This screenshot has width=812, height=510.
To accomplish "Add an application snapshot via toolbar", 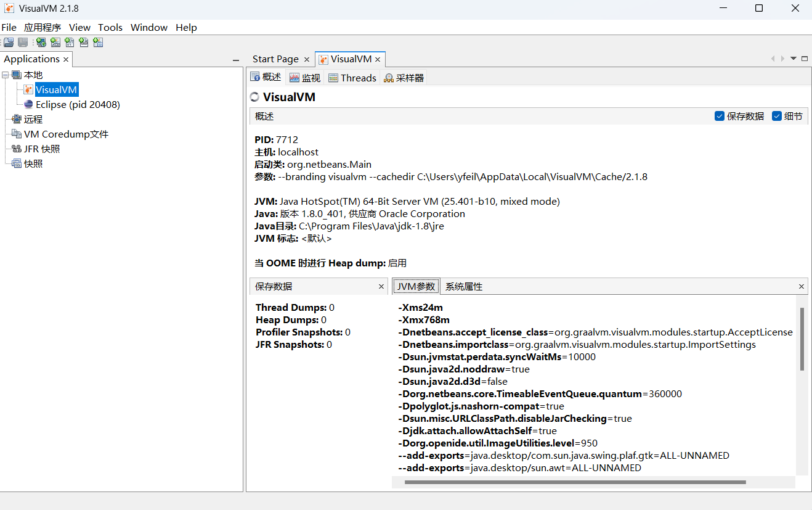I will point(98,42).
